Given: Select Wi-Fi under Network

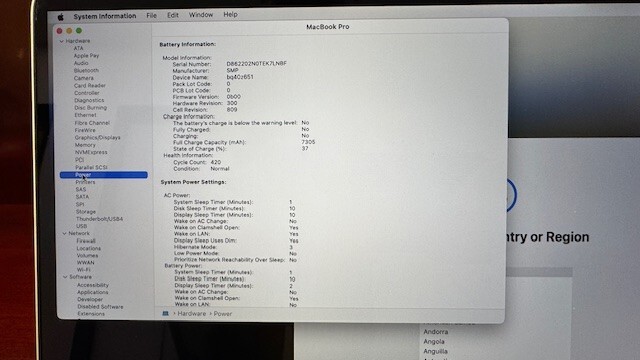Looking at the screenshot, I should [x=84, y=270].
